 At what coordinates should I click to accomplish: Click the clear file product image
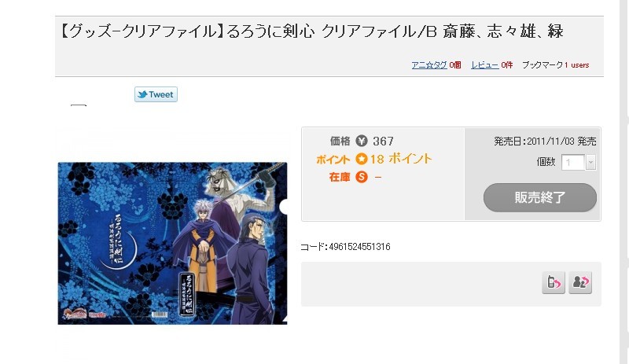pos(172,243)
